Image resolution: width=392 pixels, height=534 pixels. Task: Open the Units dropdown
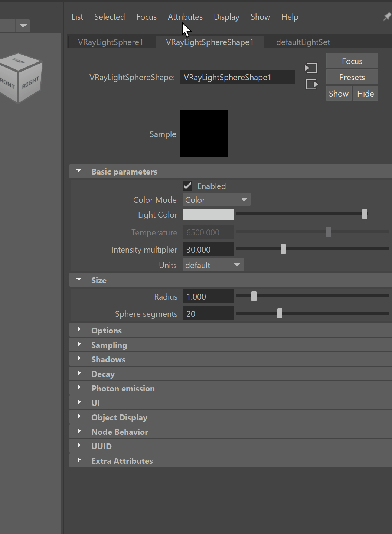(x=213, y=265)
